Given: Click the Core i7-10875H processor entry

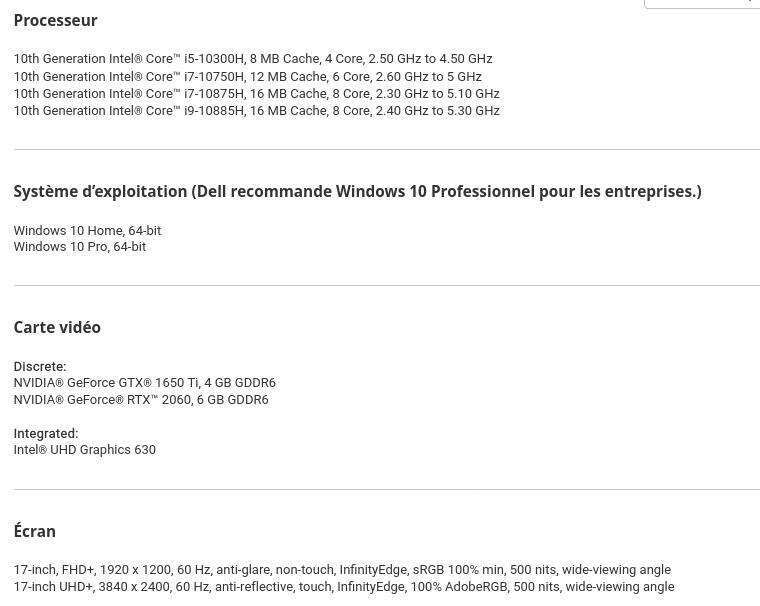Looking at the screenshot, I should pyautogui.click(x=256, y=93).
